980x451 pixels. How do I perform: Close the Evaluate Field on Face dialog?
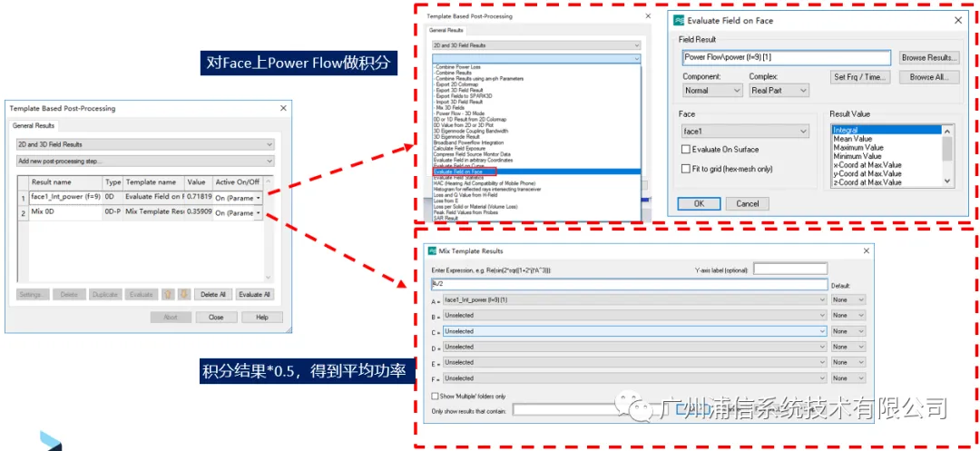tap(958, 21)
